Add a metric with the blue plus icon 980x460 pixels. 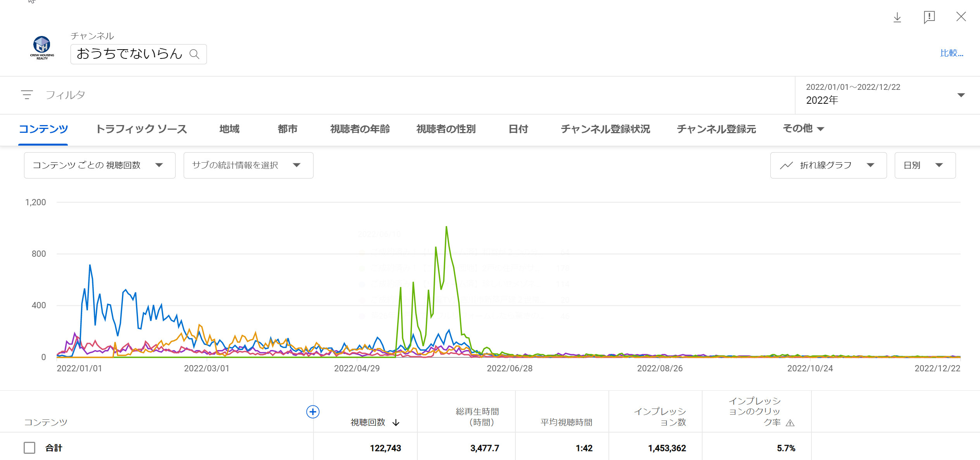tap(313, 412)
